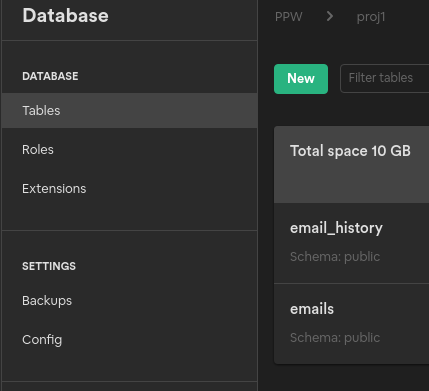Open the email_history table row

[x=351, y=243]
